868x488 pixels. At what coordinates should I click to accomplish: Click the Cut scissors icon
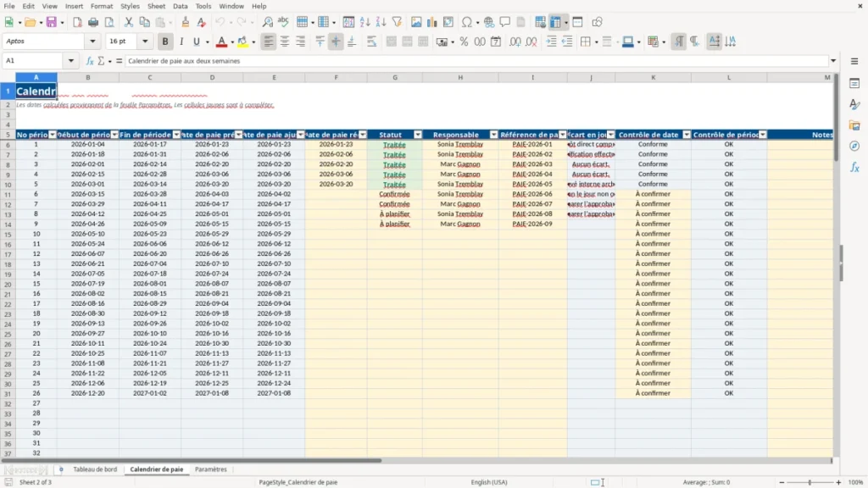(x=129, y=22)
